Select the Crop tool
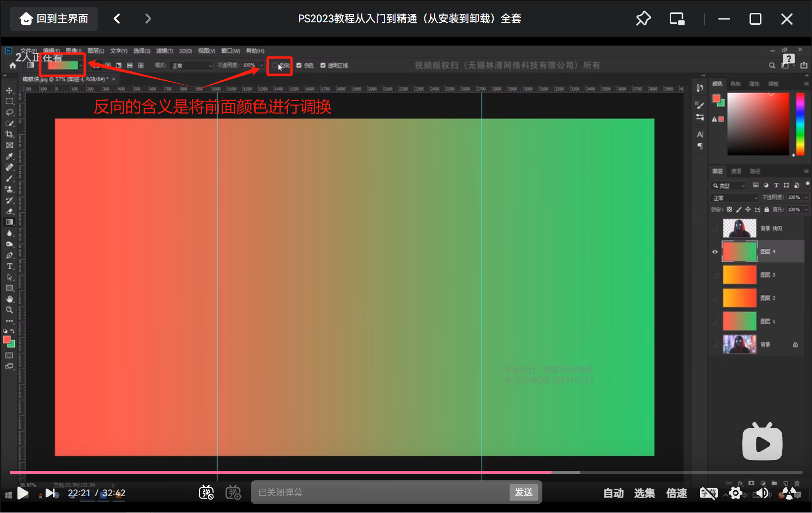Screen dimensions: 812x513 9,134
